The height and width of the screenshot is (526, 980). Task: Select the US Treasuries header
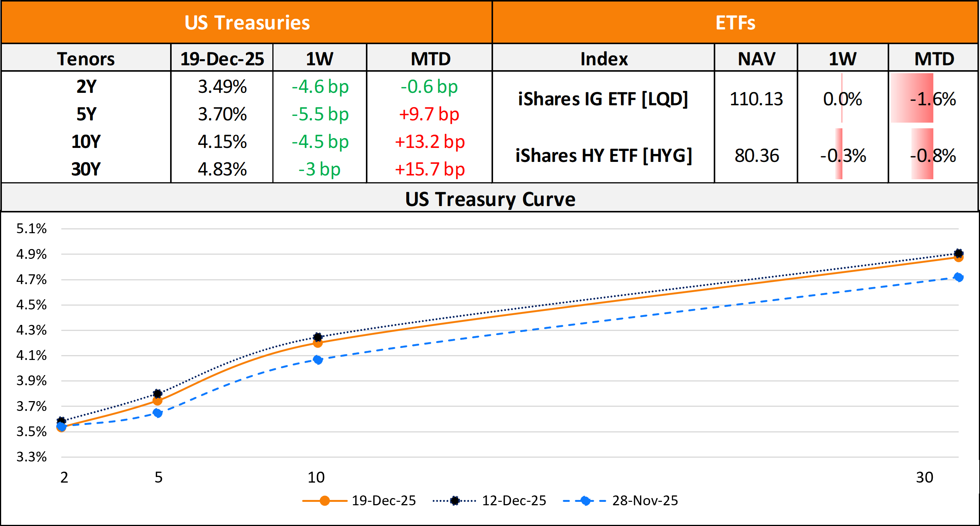(x=247, y=23)
